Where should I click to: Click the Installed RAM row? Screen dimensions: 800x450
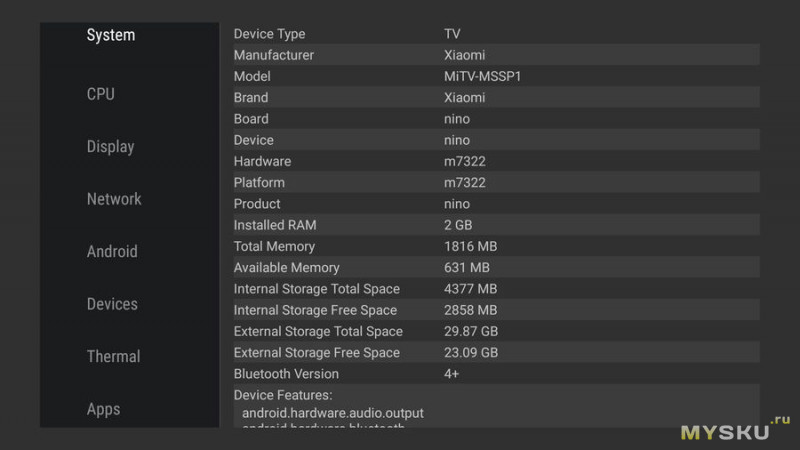point(494,225)
